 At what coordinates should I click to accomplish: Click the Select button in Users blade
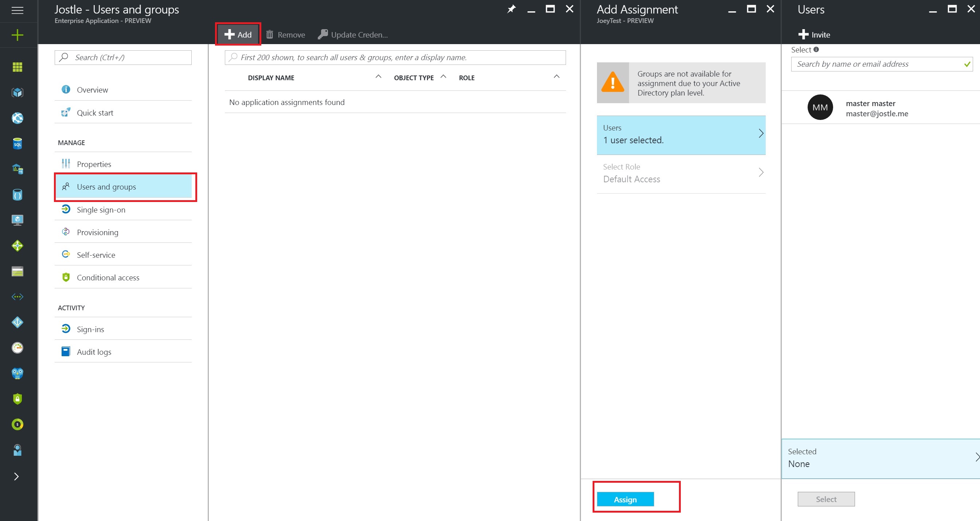826,499
